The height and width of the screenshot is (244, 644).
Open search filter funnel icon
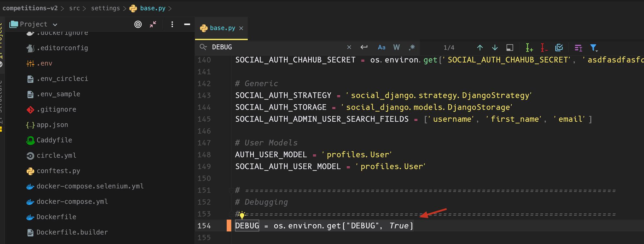593,48
